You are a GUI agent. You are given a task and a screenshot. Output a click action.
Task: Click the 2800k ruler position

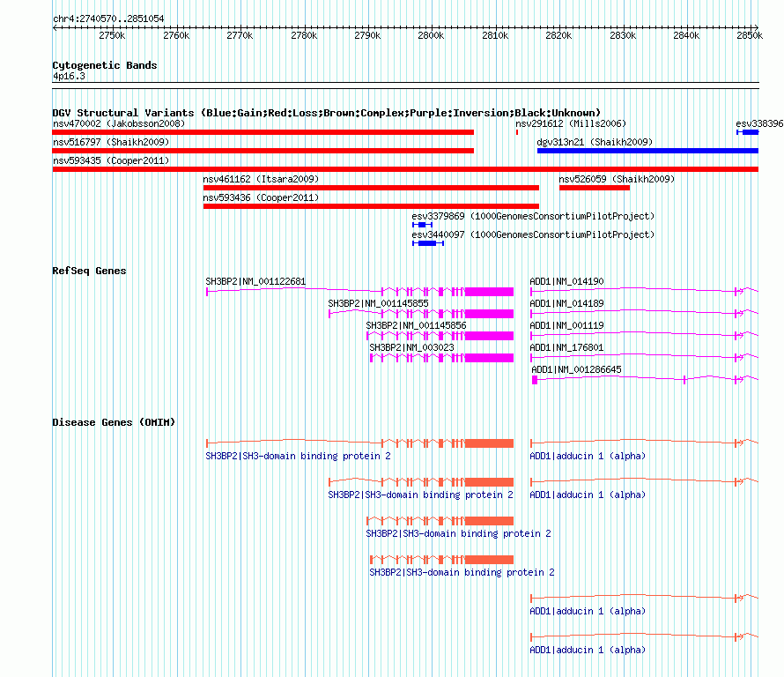431,35
